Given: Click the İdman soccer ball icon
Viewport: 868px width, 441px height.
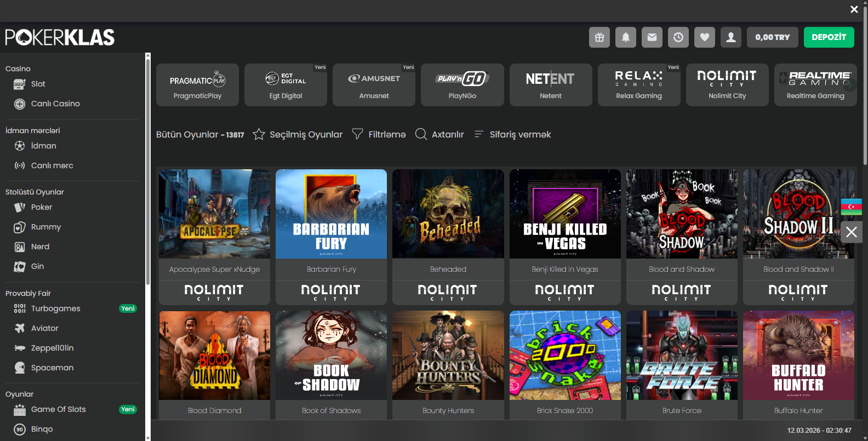Looking at the screenshot, I should pos(20,146).
